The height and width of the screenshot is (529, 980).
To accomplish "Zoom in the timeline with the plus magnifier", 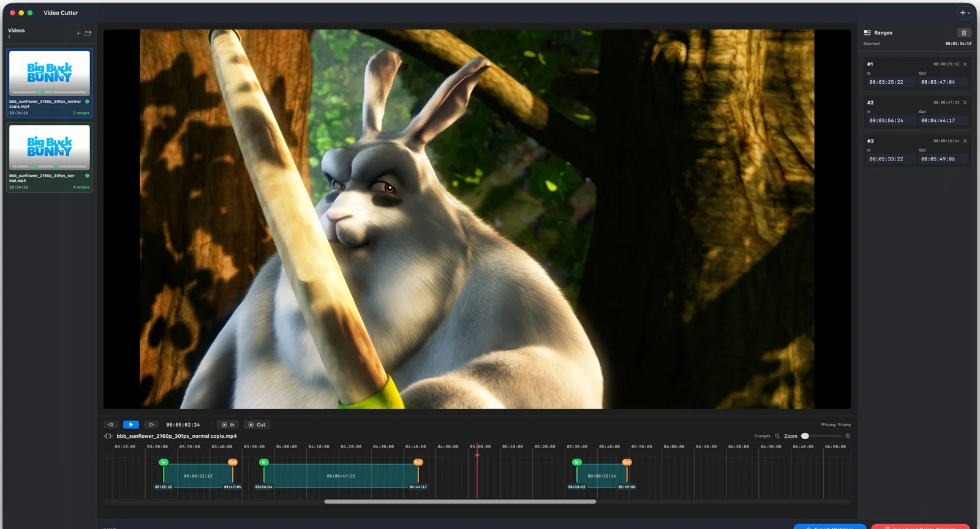I will [x=848, y=436].
